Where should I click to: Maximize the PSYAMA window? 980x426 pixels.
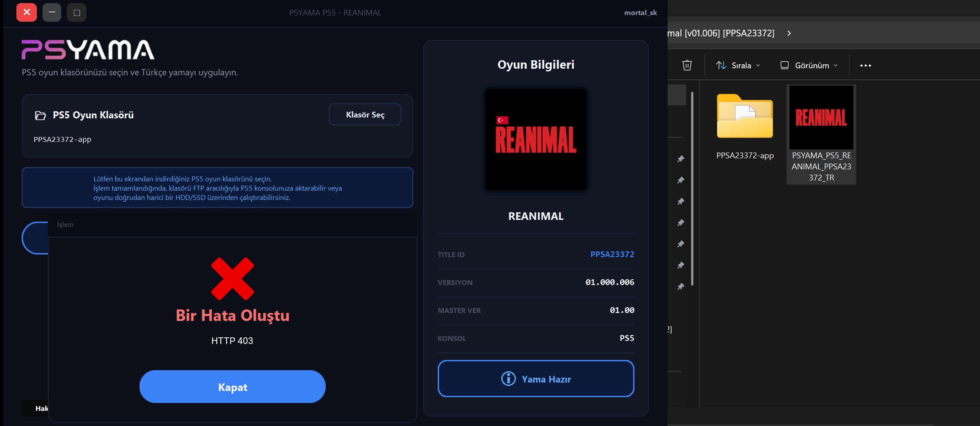click(x=77, y=12)
